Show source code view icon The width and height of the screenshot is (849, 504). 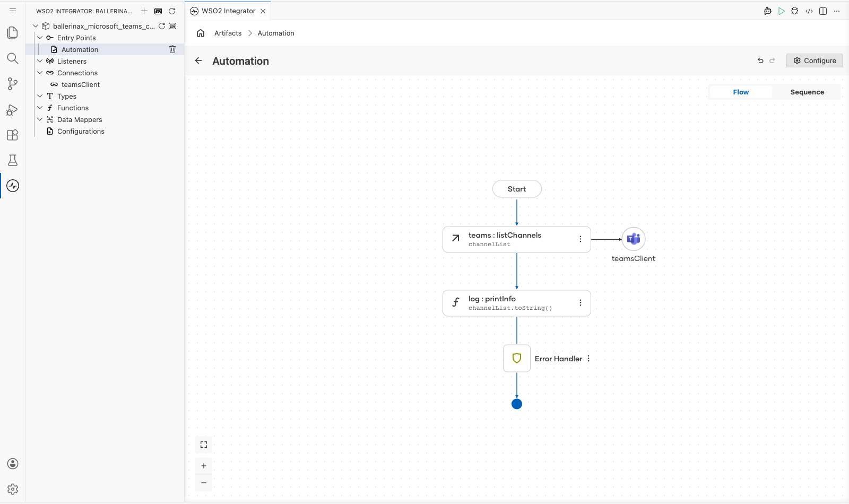coord(809,11)
